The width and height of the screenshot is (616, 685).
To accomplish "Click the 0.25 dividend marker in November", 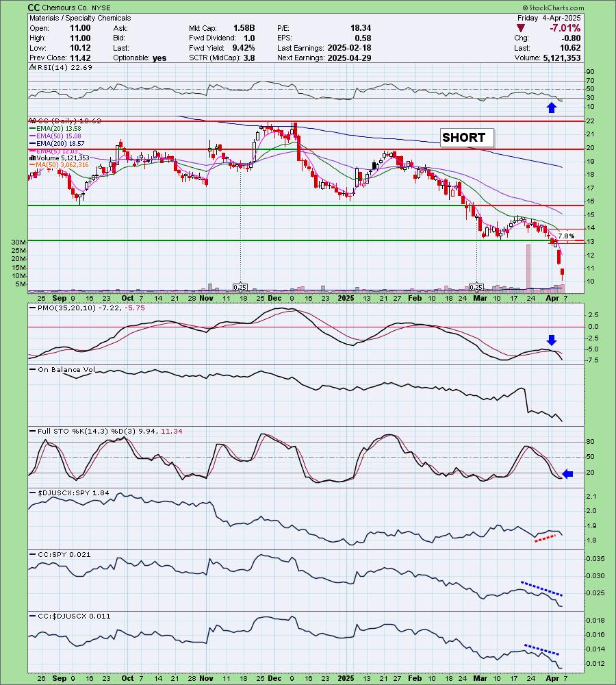I will point(240,287).
